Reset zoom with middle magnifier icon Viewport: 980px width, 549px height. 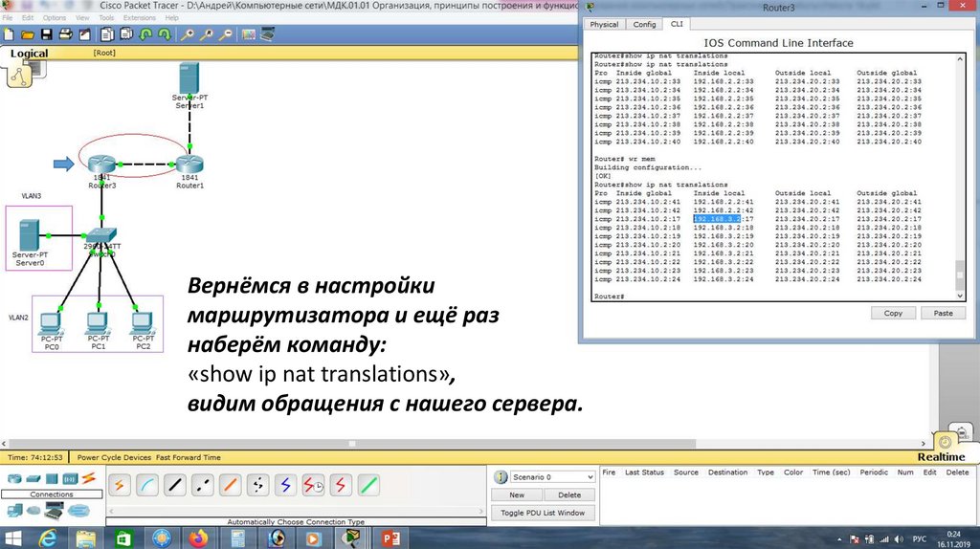click(x=207, y=34)
